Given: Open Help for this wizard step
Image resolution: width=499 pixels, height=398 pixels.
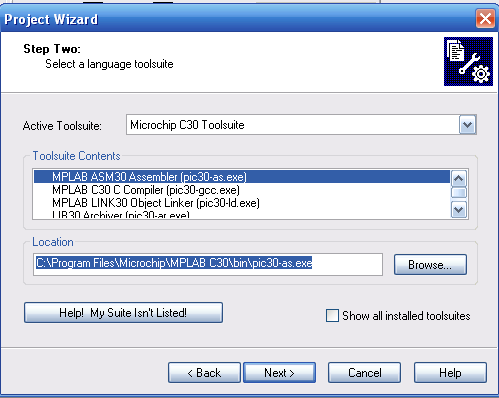Looking at the screenshot, I should [x=450, y=372].
